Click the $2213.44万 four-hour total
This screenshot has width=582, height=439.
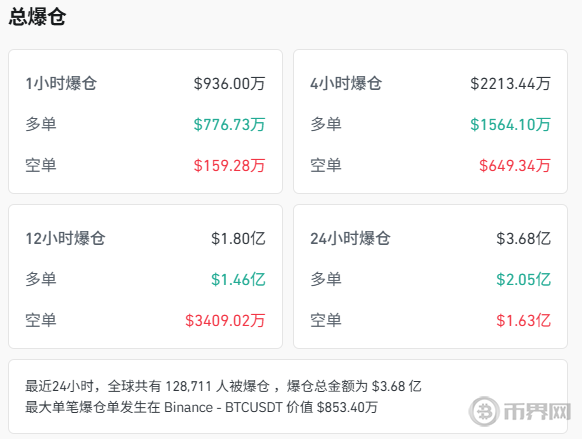point(510,83)
